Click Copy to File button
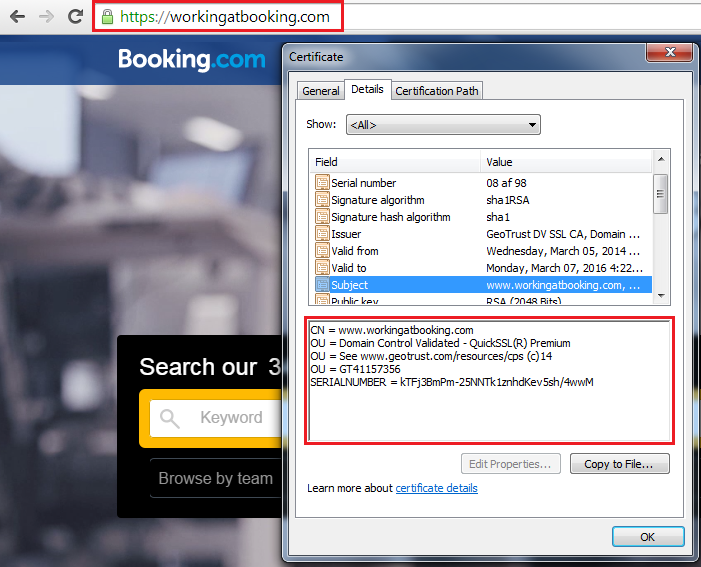 coord(619,464)
